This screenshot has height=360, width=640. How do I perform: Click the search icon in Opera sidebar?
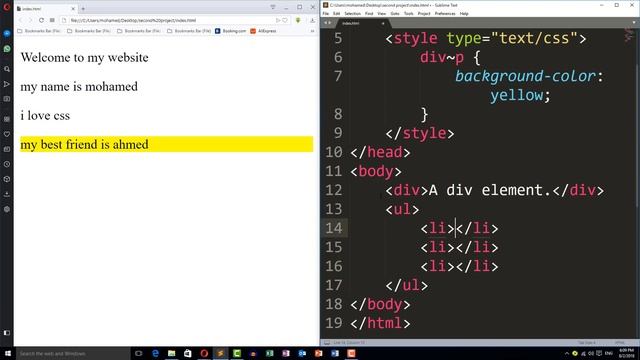coord(7,69)
